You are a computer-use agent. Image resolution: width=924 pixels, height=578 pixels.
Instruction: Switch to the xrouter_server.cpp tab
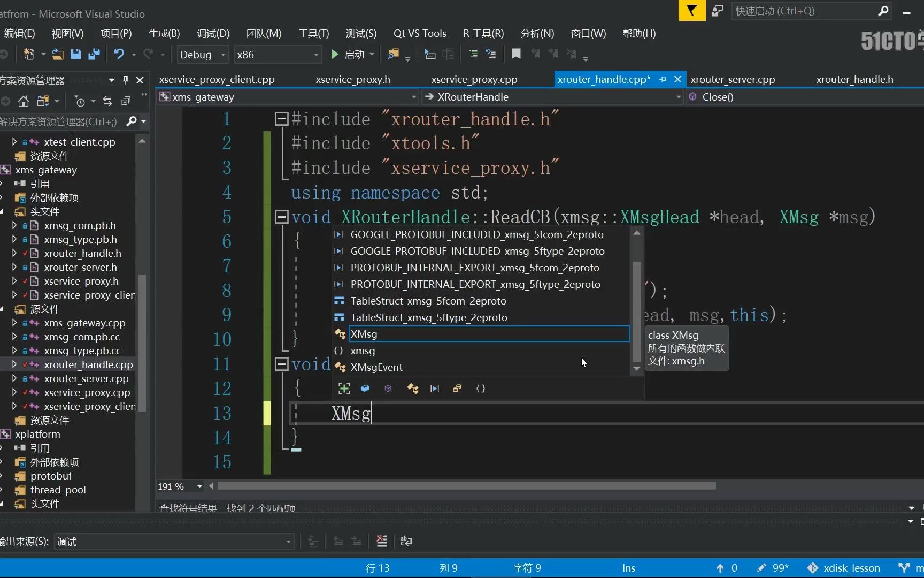pyautogui.click(x=733, y=79)
